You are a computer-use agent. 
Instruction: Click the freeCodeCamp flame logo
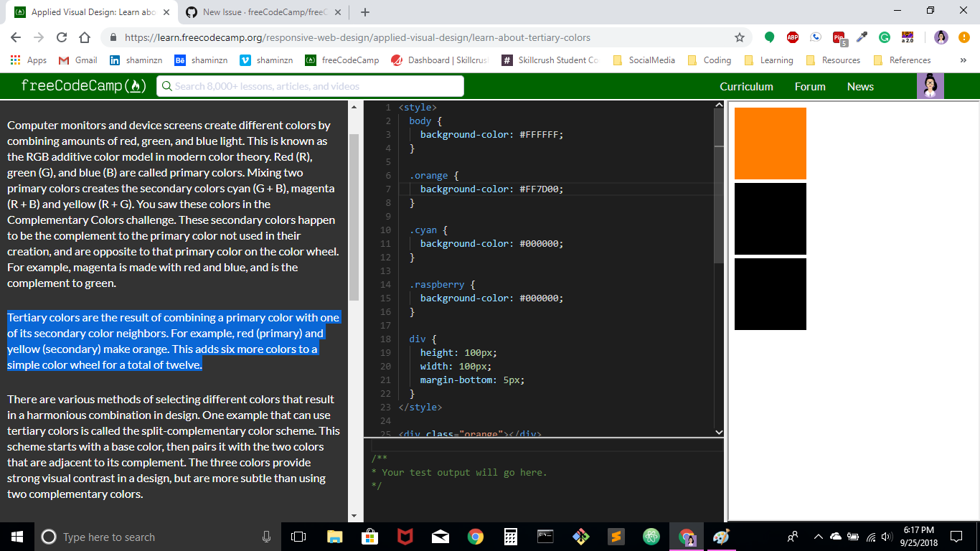(136, 85)
